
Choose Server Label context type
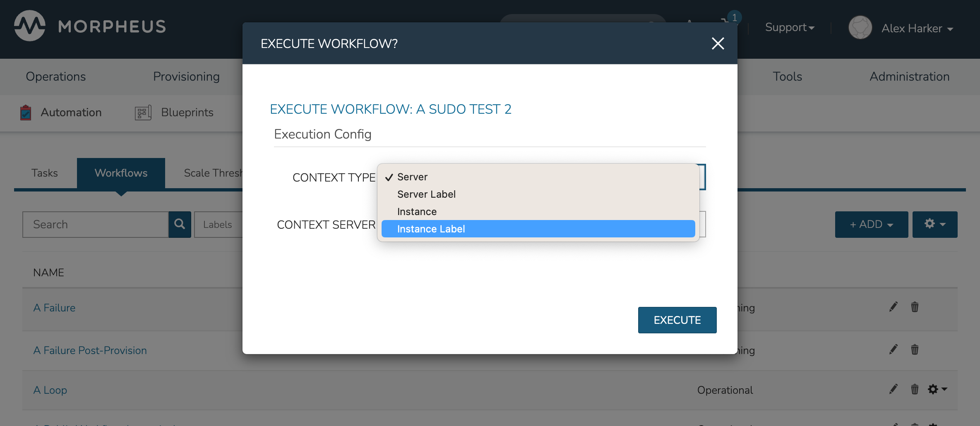(x=426, y=194)
